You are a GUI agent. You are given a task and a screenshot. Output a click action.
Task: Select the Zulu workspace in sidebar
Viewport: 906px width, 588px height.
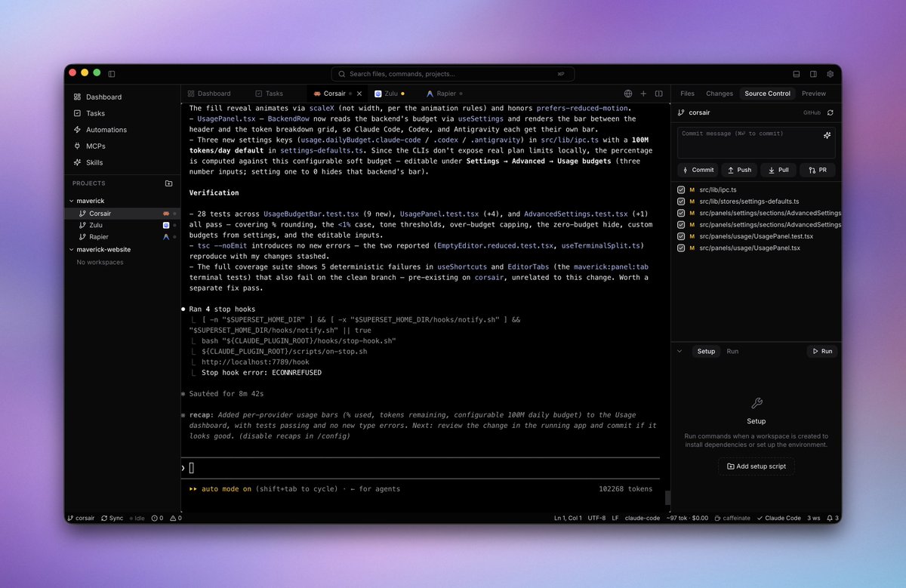(122, 225)
